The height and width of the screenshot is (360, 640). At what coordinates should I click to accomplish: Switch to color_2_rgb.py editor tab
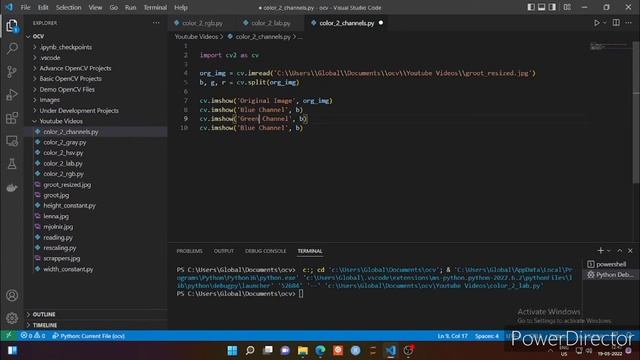pos(202,23)
